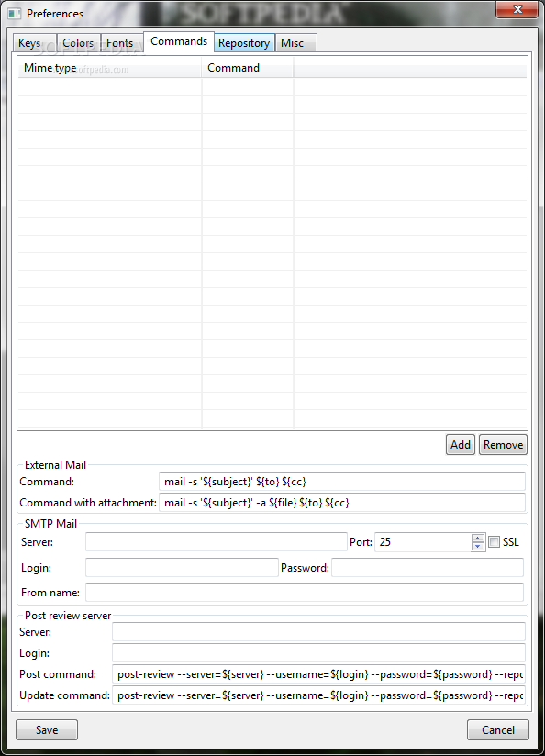This screenshot has width=545, height=756.
Task: Click the Post review server Server field
Action: coord(318,631)
